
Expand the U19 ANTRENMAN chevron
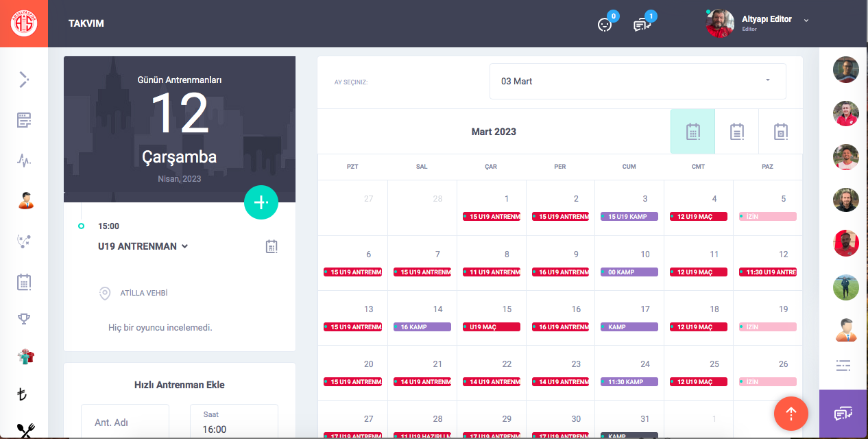point(185,246)
